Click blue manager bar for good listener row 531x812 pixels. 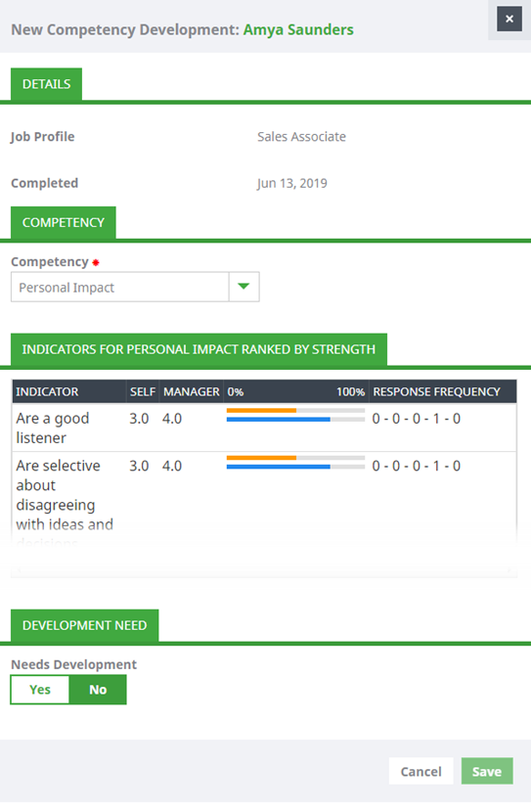[279, 419]
